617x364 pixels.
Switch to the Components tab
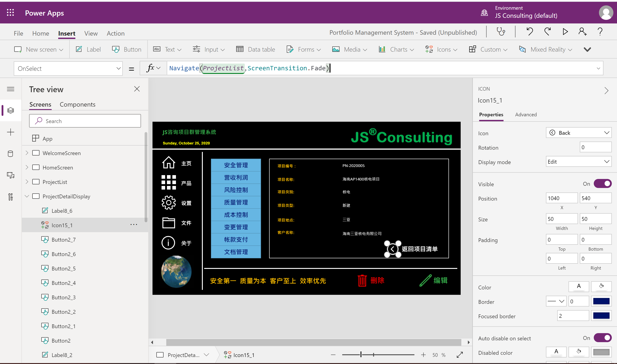click(78, 105)
